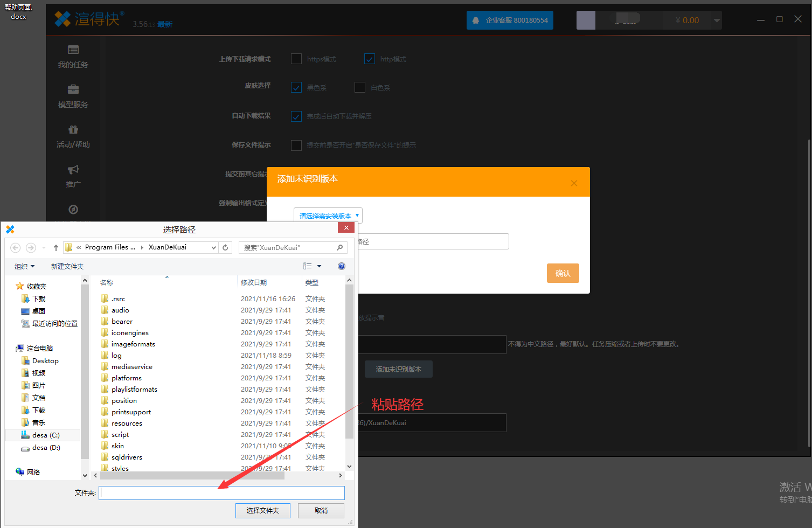Expand the account balance dropdown arrow
Screen dimensions: 812x528
point(717,20)
